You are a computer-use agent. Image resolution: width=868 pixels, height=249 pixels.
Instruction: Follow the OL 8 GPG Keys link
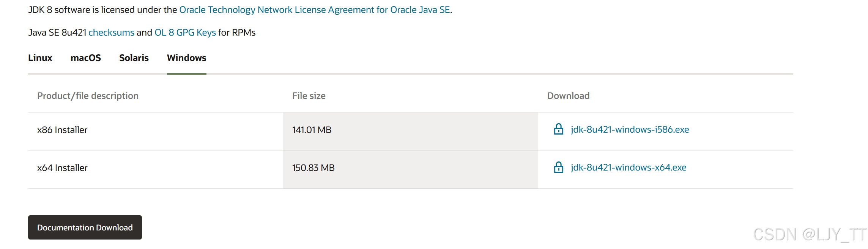[x=185, y=33]
